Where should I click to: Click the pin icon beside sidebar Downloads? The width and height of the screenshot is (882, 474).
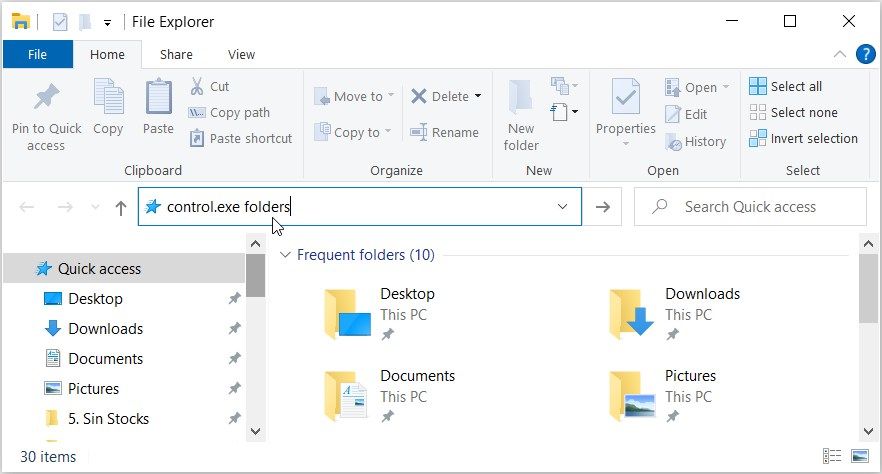tap(235, 328)
